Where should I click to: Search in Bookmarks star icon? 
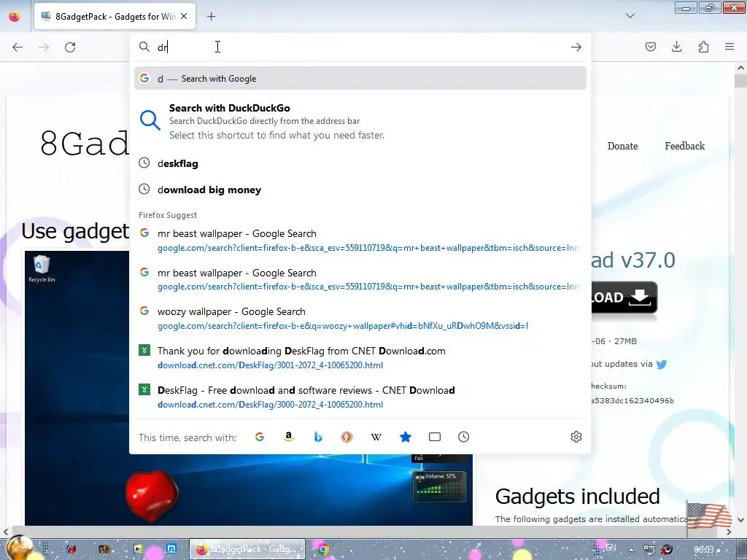click(406, 437)
